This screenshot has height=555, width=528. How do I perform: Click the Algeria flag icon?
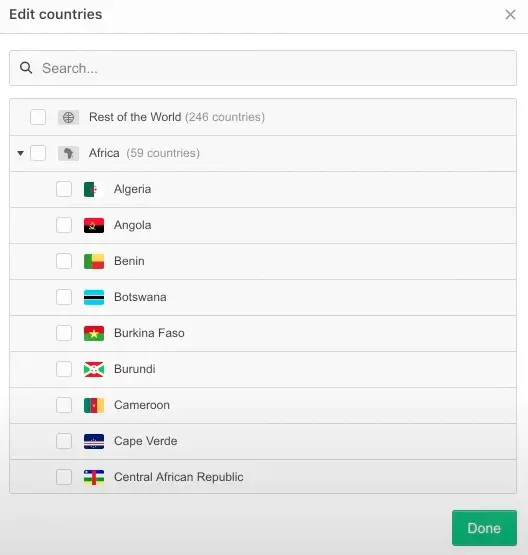pyautogui.click(x=94, y=189)
